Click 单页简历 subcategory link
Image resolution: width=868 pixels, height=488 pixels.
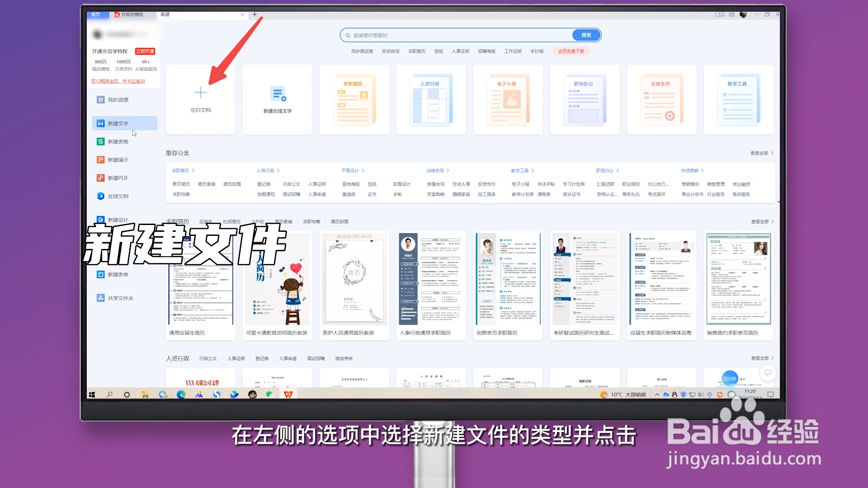coord(181,184)
